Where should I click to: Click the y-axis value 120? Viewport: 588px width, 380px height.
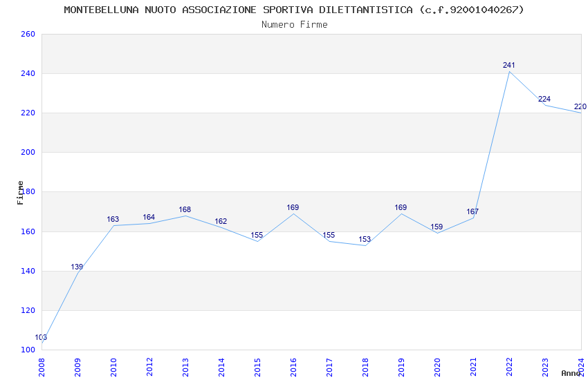coord(28,310)
